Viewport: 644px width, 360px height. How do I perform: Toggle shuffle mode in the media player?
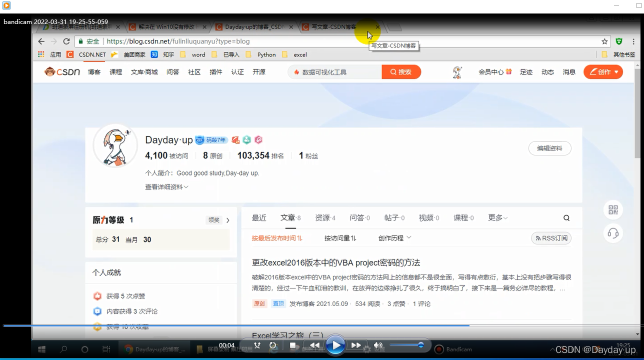[257, 345]
